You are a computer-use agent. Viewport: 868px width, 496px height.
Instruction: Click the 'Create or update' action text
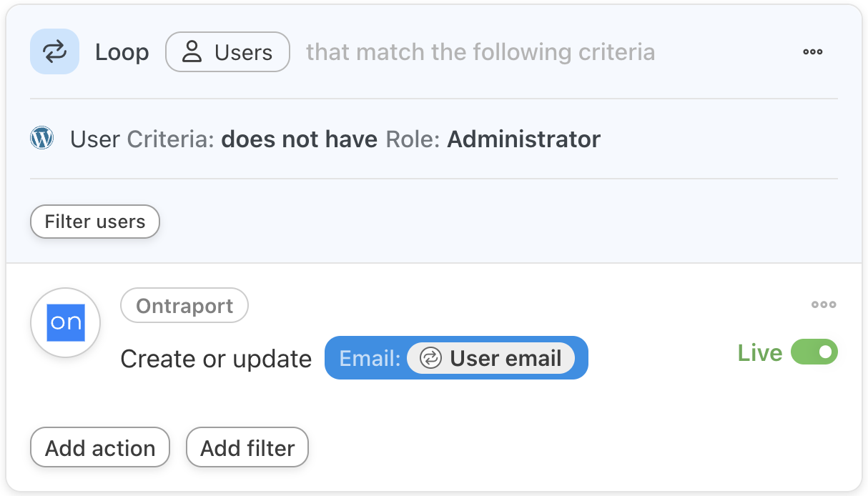216,359
